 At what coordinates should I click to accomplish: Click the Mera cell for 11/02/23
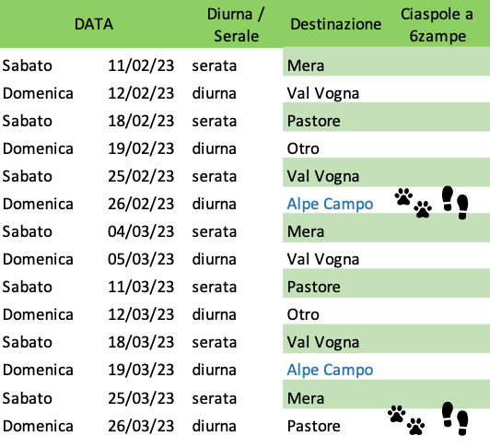click(305, 65)
